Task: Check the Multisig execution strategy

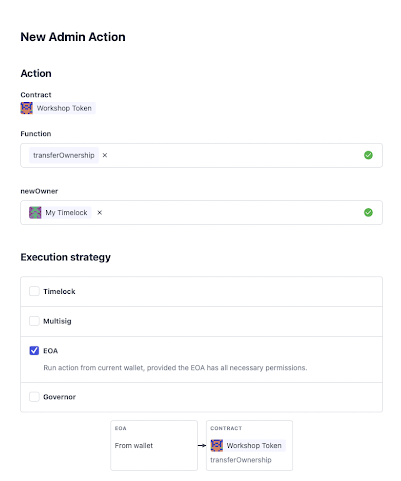Action: tap(34, 321)
